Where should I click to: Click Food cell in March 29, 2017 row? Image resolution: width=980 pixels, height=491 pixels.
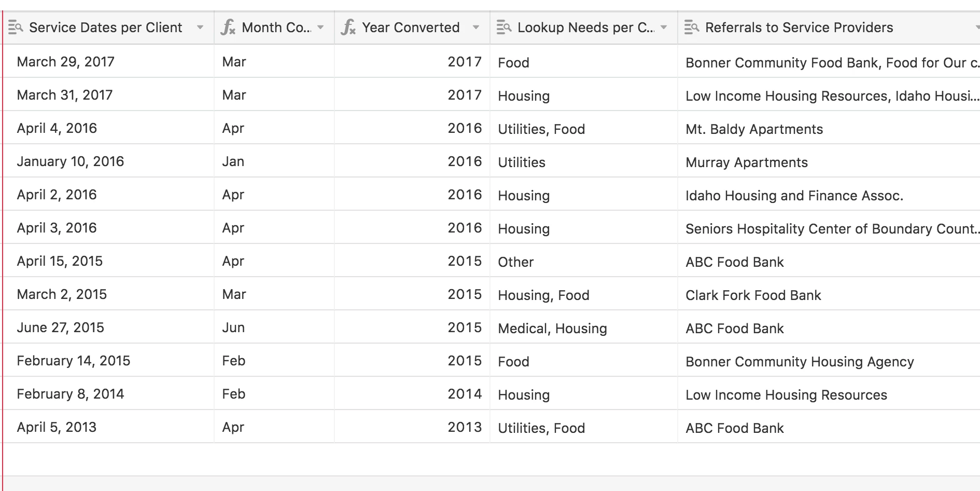pyautogui.click(x=584, y=61)
